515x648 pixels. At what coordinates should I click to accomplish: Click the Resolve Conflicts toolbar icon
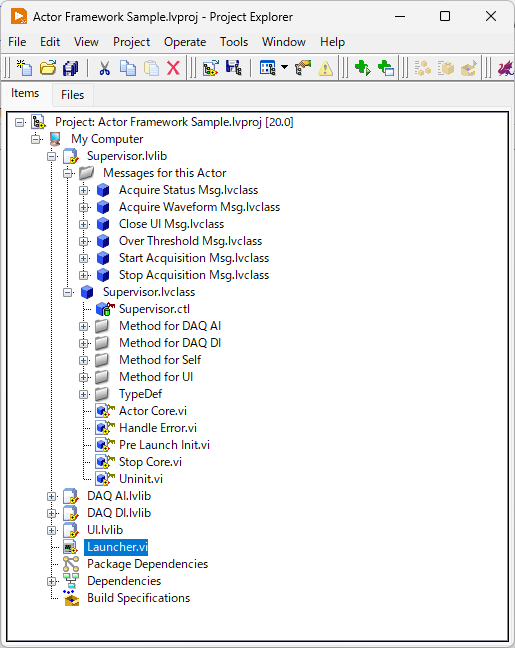303,68
